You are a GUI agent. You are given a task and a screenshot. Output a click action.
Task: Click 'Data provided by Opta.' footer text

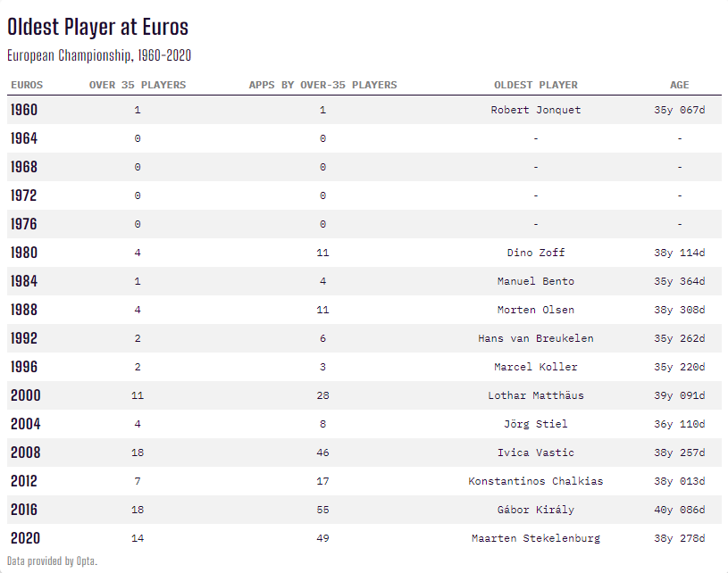pos(52,561)
